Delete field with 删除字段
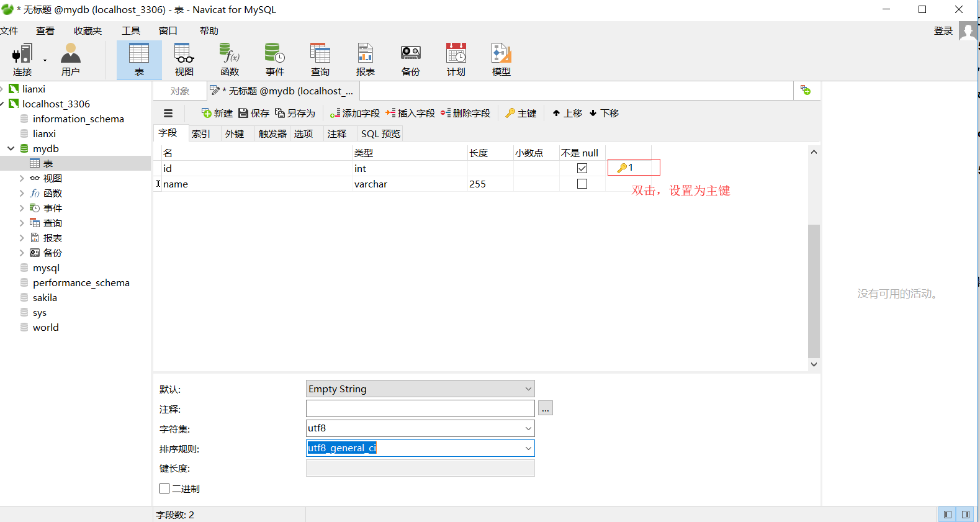 pyautogui.click(x=465, y=113)
